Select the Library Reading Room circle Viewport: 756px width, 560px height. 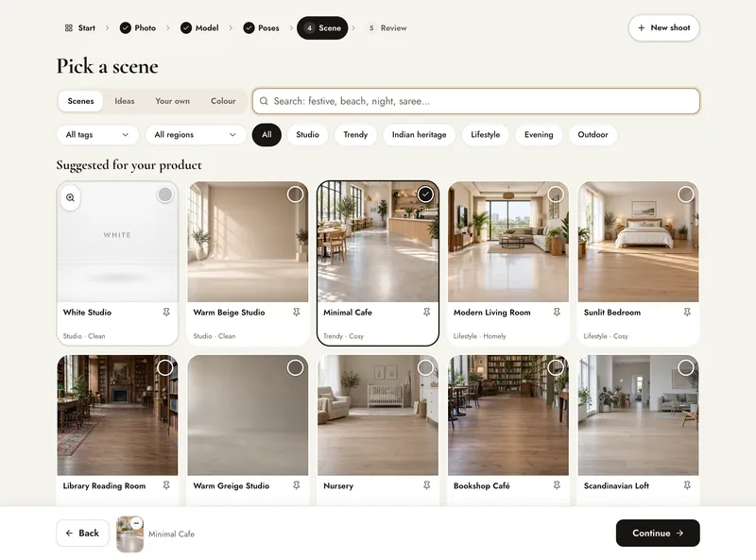pyautogui.click(x=164, y=367)
